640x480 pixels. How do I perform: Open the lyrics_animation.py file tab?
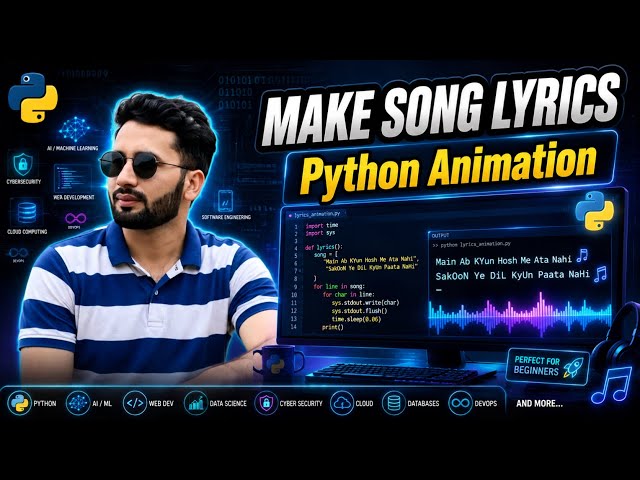[315, 214]
